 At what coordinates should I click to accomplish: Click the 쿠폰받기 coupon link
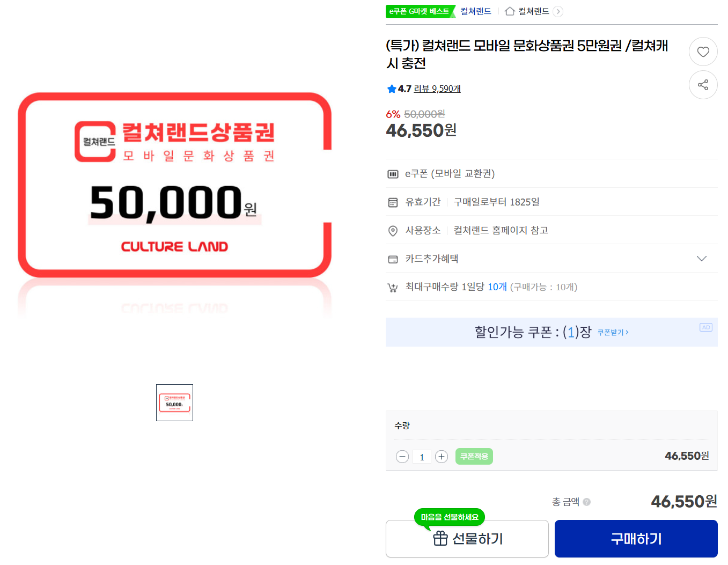pyautogui.click(x=612, y=332)
